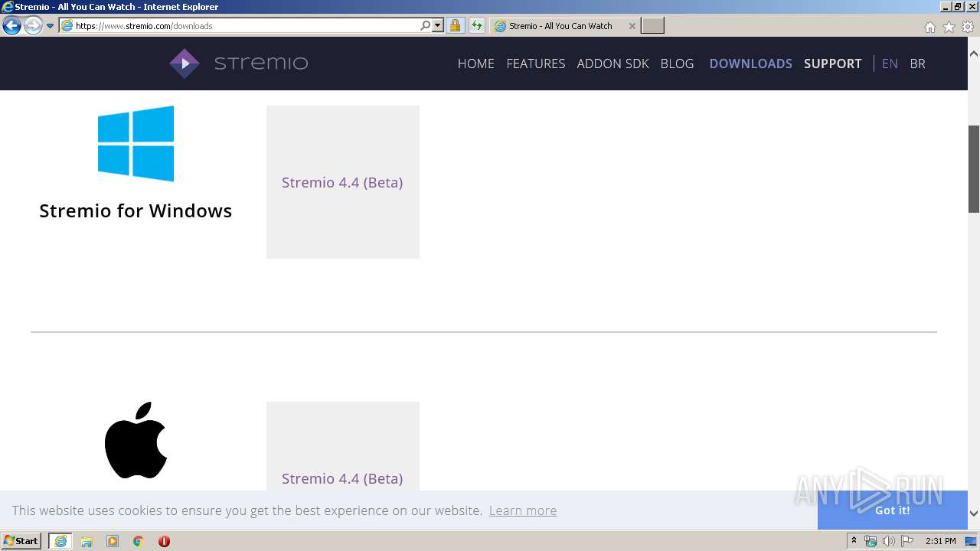Click the browser forward arrow

33,26
